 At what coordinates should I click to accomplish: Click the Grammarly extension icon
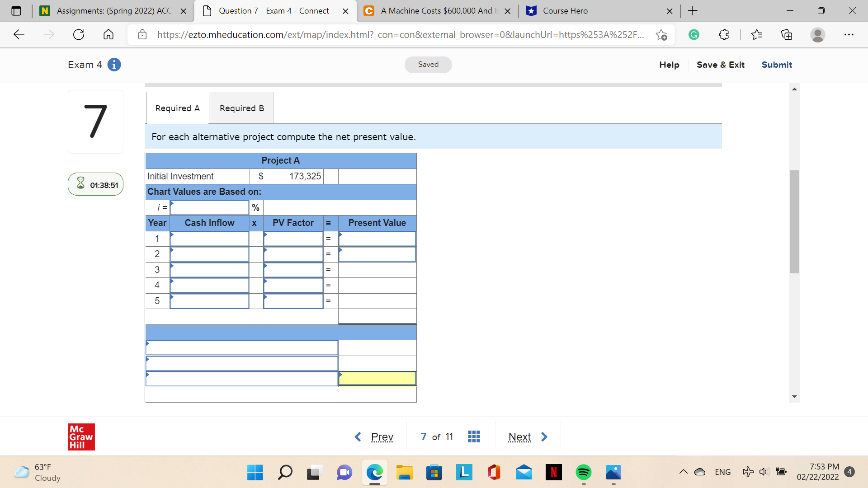tap(694, 34)
